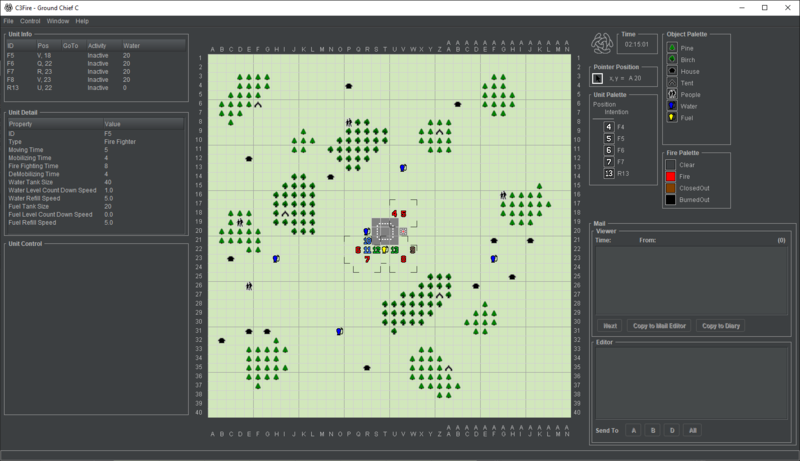Select the Fuel object icon
800x461 pixels.
click(x=672, y=117)
